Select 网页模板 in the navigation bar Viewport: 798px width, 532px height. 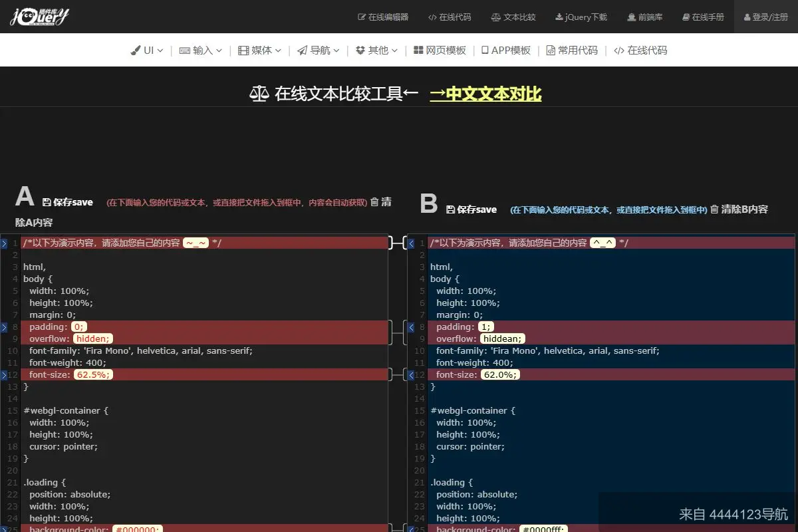(439, 50)
